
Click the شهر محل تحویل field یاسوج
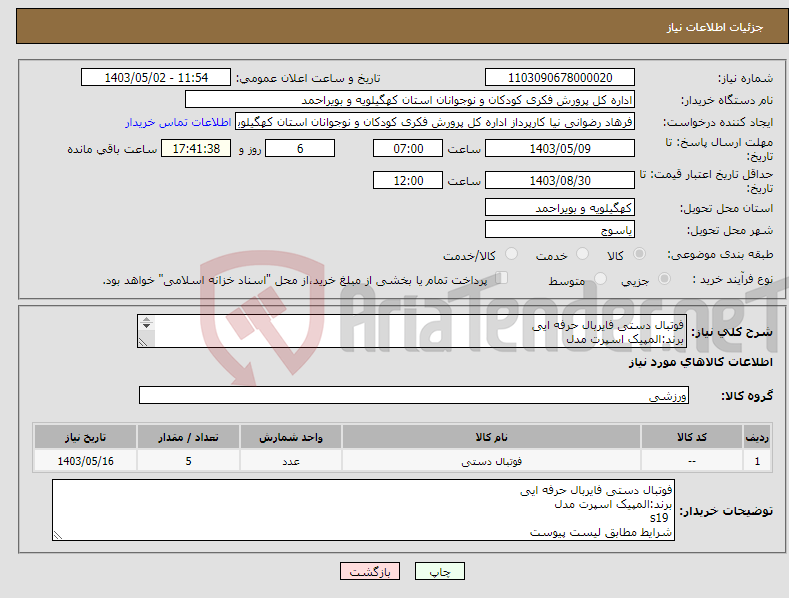pos(560,230)
